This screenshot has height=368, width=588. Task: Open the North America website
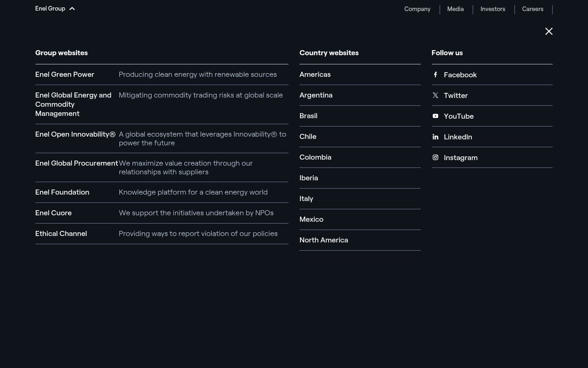(x=324, y=240)
